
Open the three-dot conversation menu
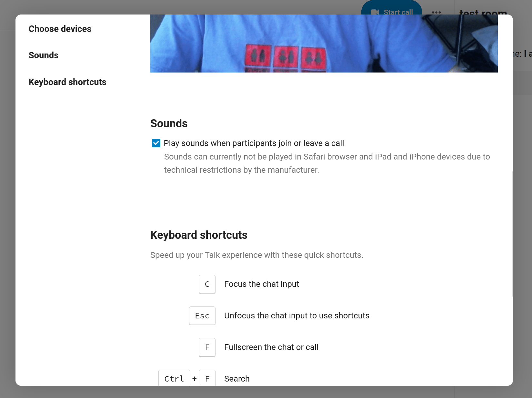[x=437, y=13]
